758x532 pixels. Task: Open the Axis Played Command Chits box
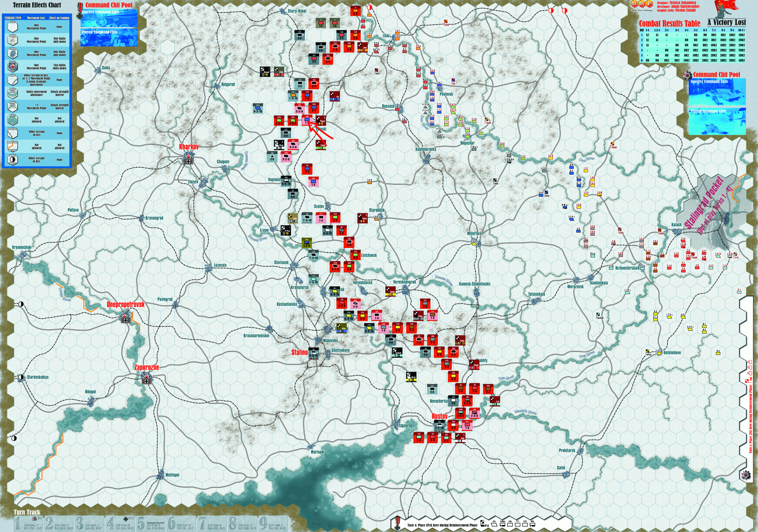point(109,38)
